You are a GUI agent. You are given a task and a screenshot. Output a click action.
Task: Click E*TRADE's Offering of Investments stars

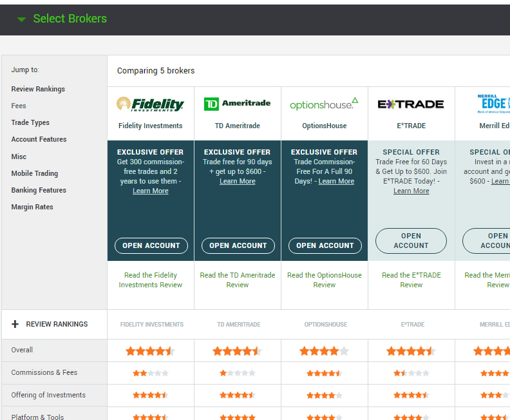tap(411, 396)
